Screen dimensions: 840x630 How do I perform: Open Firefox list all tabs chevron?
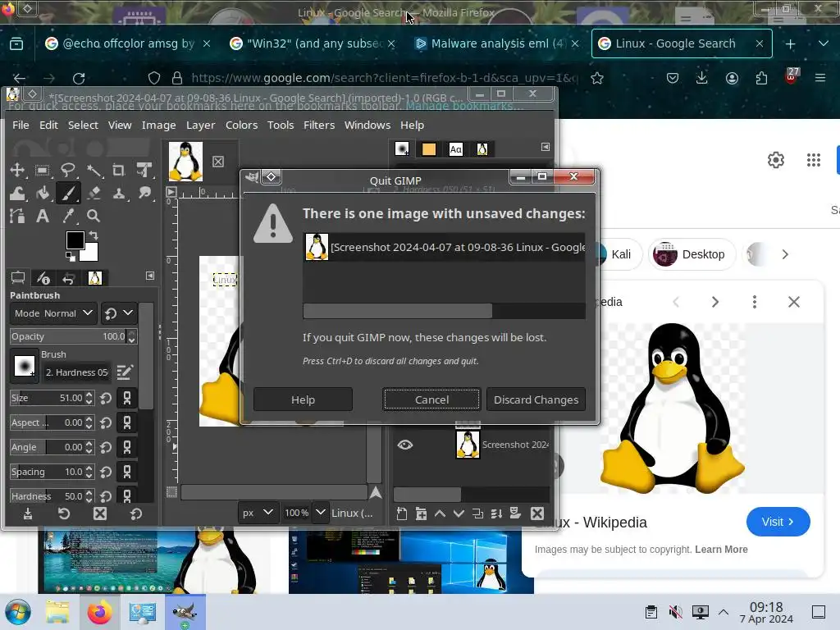824,43
